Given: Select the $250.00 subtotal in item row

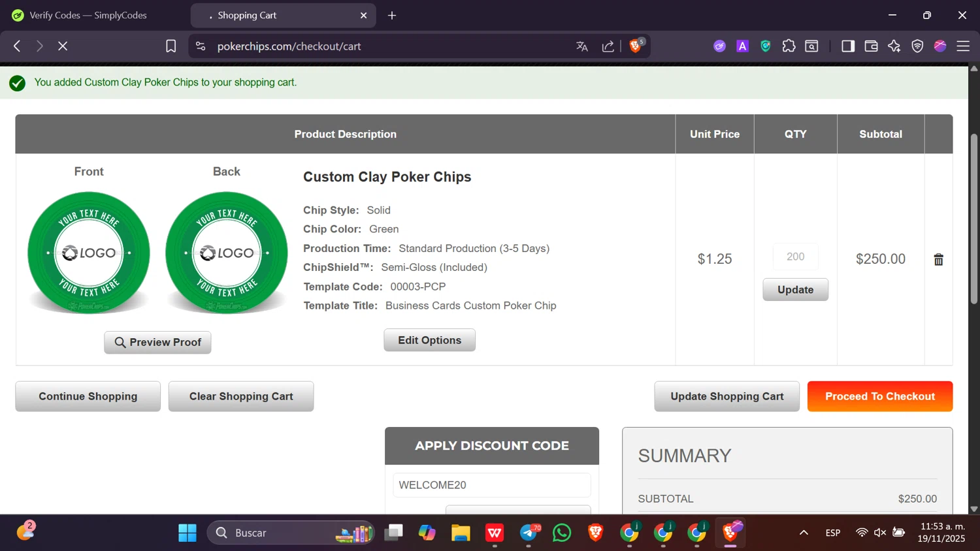Looking at the screenshot, I should (x=881, y=259).
